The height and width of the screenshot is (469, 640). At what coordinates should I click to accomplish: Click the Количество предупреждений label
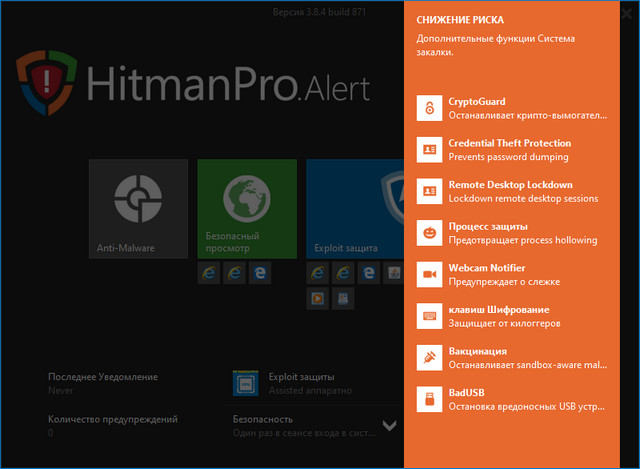pyautogui.click(x=113, y=419)
